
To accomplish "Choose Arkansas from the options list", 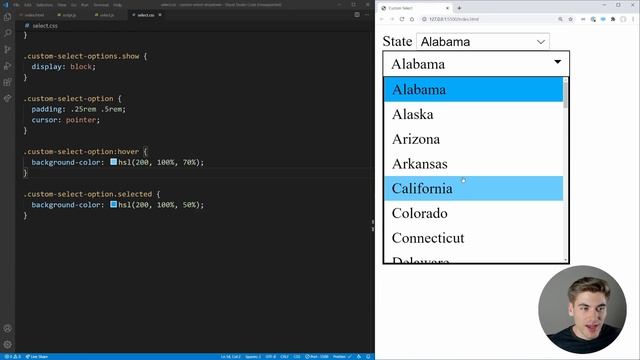I will [x=473, y=164].
